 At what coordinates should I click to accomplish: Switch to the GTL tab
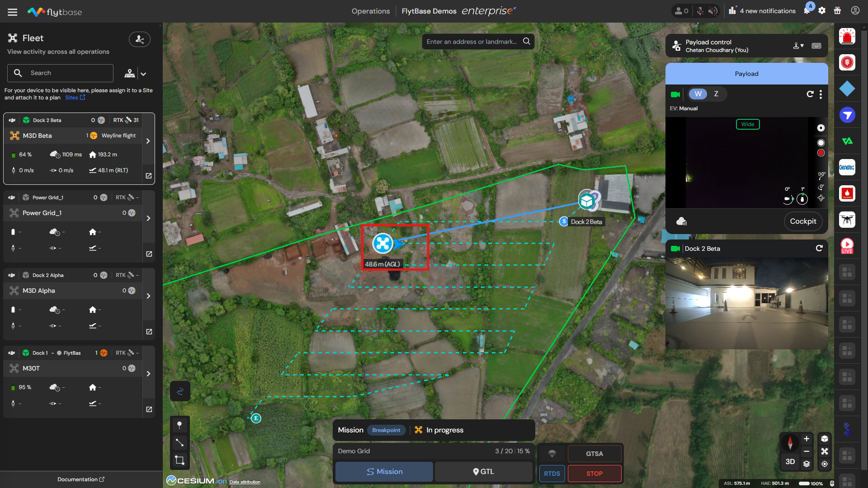point(483,472)
